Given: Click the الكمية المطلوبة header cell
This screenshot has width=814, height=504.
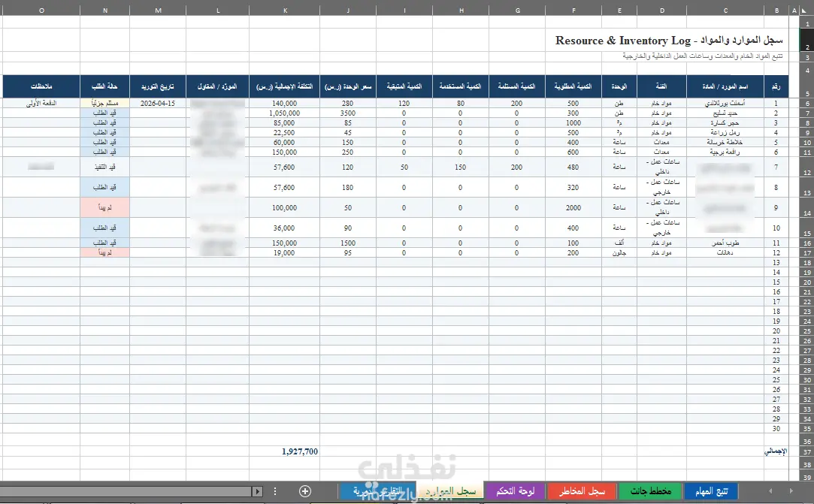Looking at the screenshot, I should (x=573, y=86).
